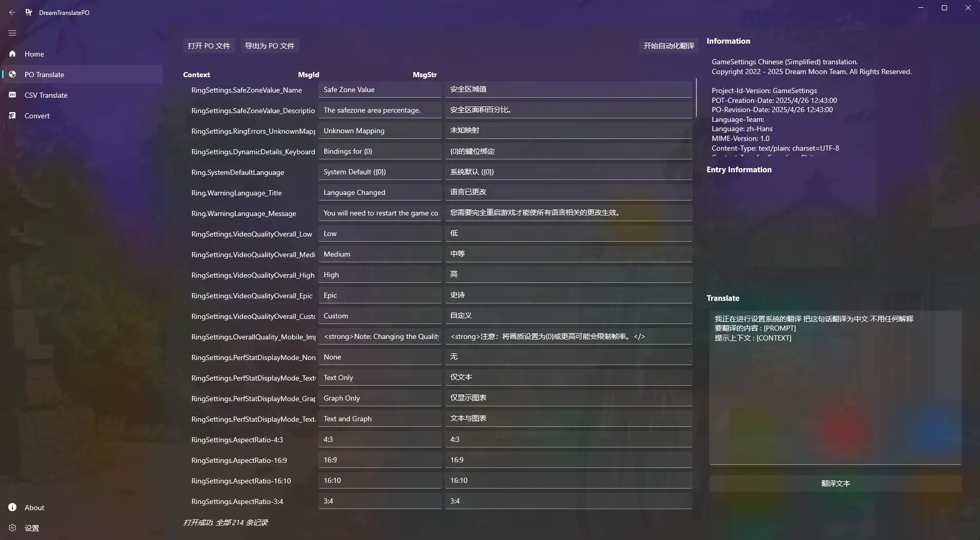980x540 pixels.
Task: Click the back arrow in title bar
Action: point(12,12)
